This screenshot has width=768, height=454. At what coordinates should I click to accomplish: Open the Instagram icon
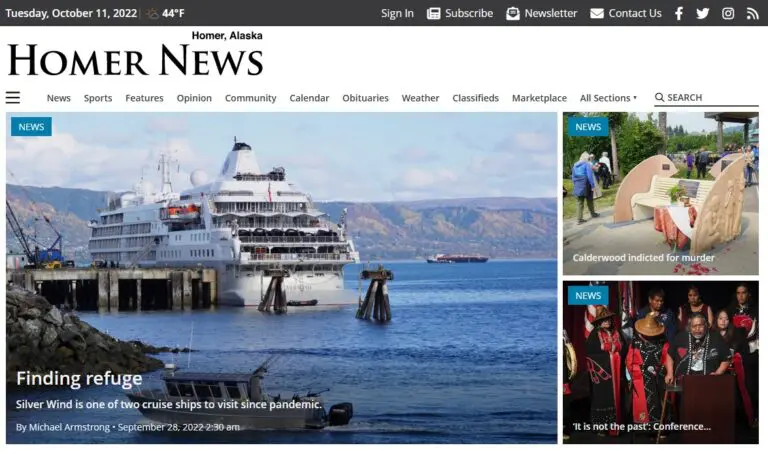click(x=728, y=13)
